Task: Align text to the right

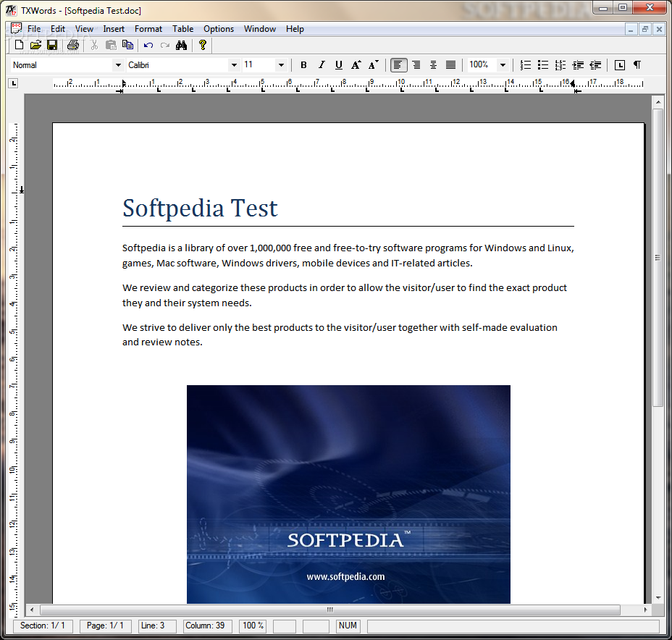Action: point(416,65)
